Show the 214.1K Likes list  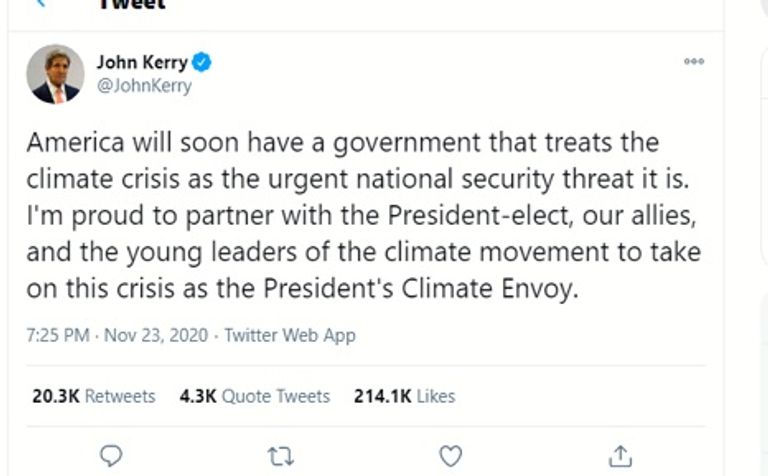405,396
